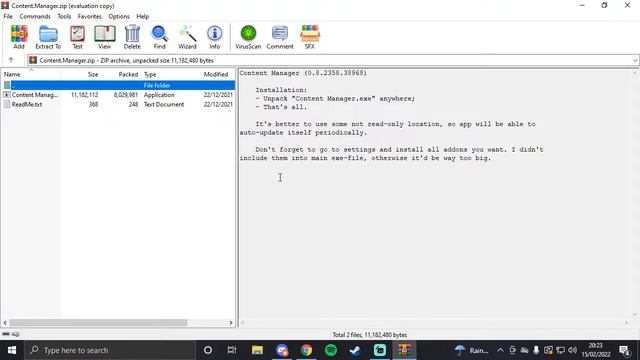The image size is (640, 360).
Task: Click the SFX toolbar icon
Action: [310, 37]
